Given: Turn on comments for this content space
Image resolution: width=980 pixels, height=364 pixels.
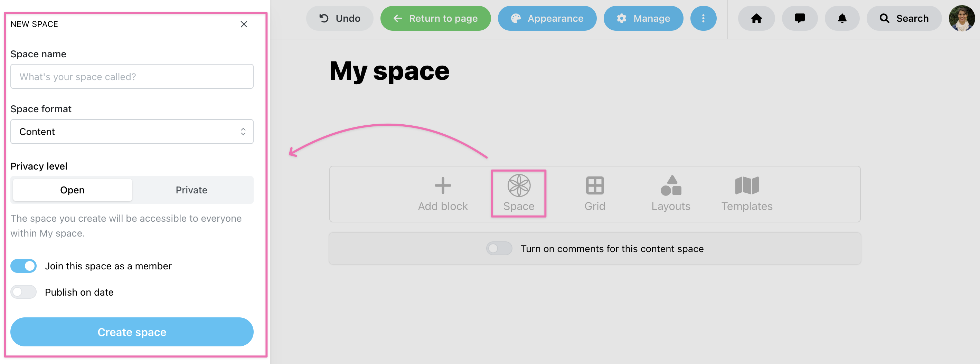Looking at the screenshot, I should 499,248.
